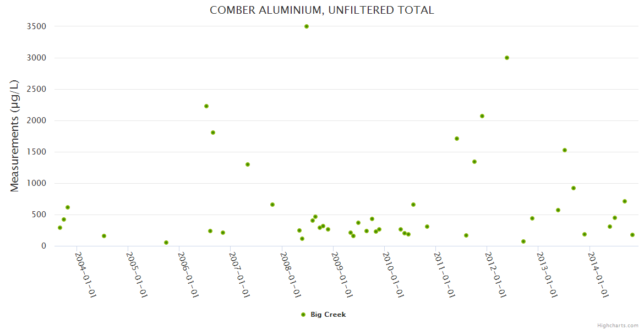The image size is (644, 330).
Task: Click the chart title Comber Aluminium
Action: point(322,10)
